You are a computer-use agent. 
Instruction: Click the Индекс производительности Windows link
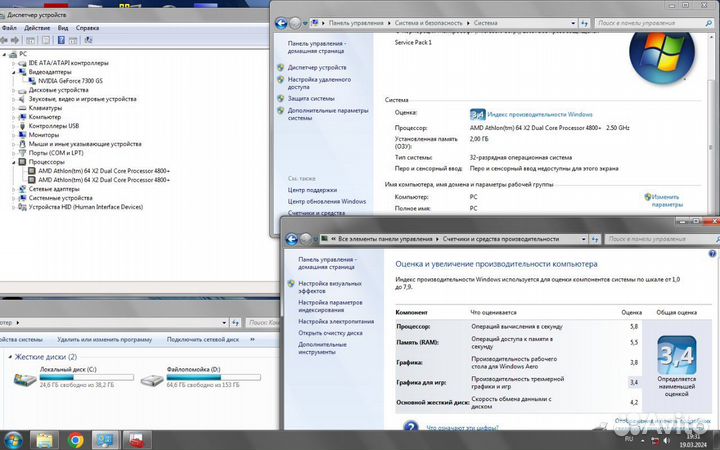[540, 115]
